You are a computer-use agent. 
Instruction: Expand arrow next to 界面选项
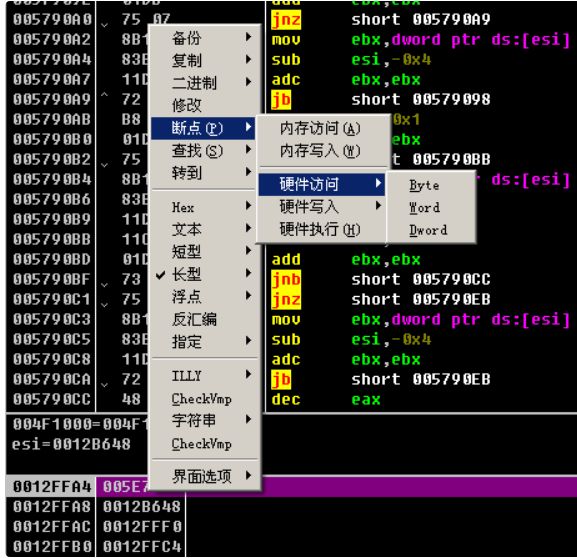pyautogui.click(x=249, y=475)
